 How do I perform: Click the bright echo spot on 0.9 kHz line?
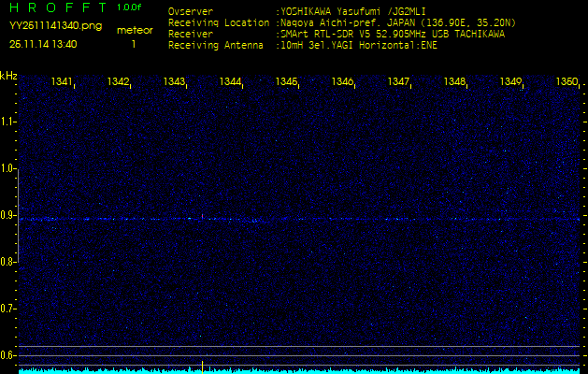pos(201,218)
